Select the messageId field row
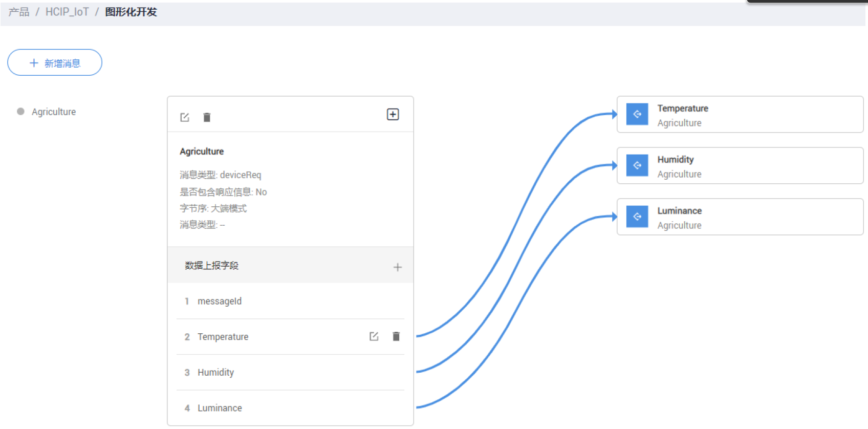The height and width of the screenshot is (429, 868). (x=220, y=301)
